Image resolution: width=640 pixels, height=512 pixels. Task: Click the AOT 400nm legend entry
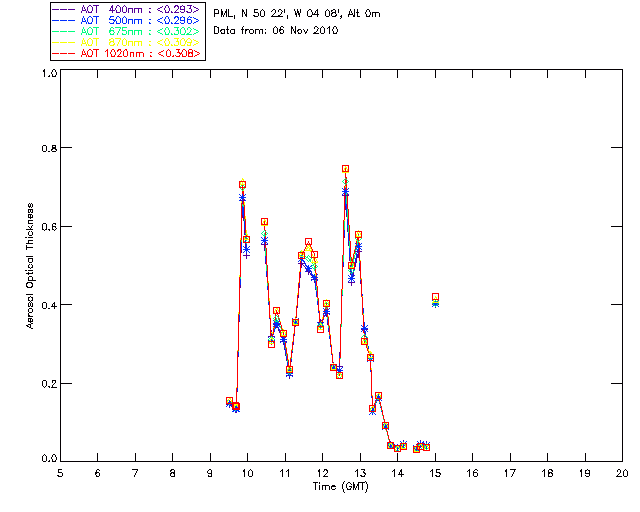click(x=127, y=9)
